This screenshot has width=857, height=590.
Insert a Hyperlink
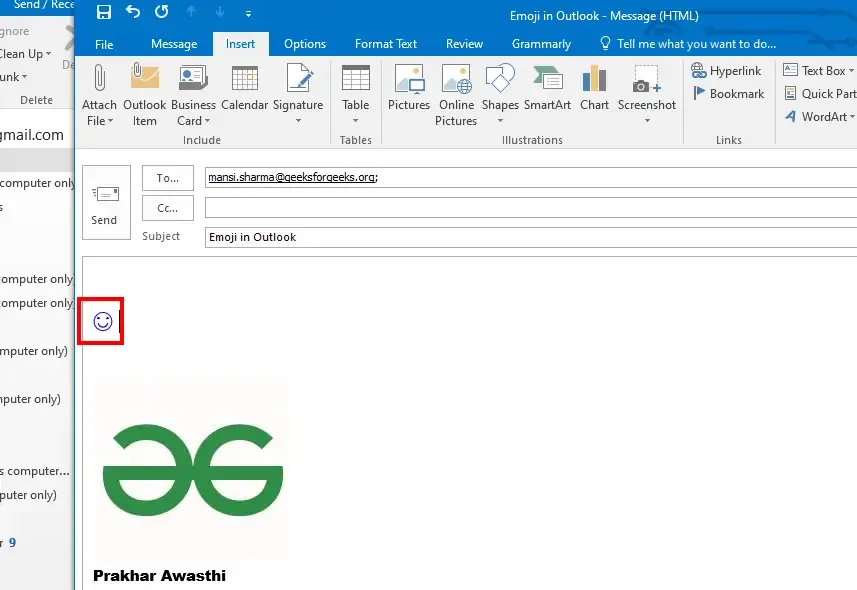[726, 71]
